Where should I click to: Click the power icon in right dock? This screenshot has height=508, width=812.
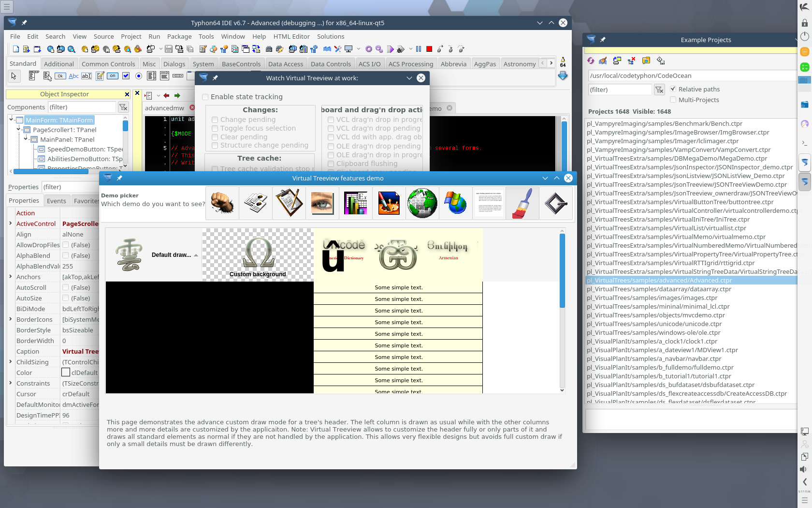click(805, 36)
